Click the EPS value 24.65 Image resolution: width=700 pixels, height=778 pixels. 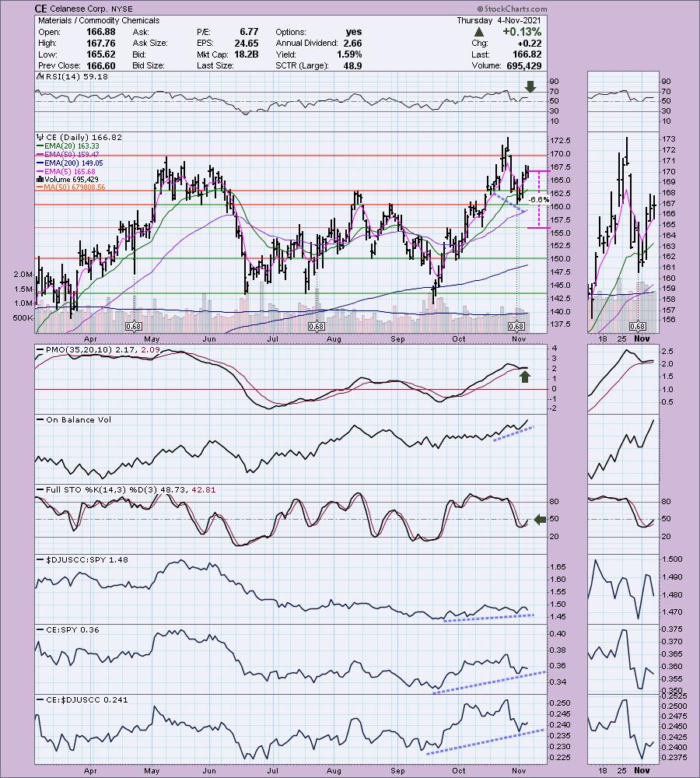[x=246, y=43]
